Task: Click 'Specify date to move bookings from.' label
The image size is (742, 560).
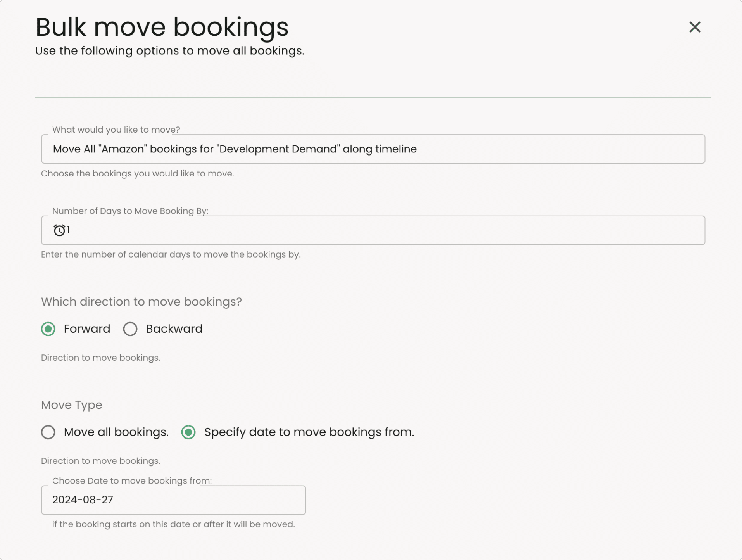Action: coord(309,432)
